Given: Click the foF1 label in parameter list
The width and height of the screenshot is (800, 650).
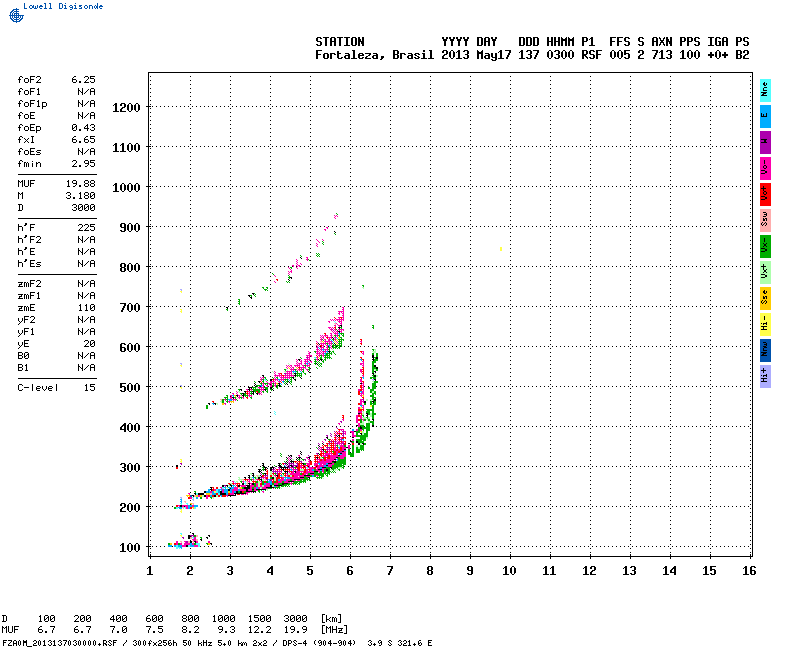Looking at the screenshot, I should pyautogui.click(x=29, y=92).
